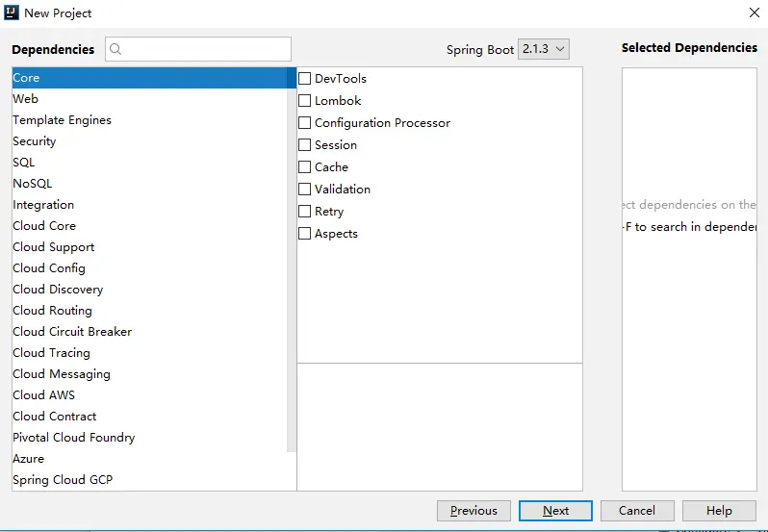Viewport: 768px width, 532px height.
Task: Open Cloud Routing category
Action: (149, 311)
